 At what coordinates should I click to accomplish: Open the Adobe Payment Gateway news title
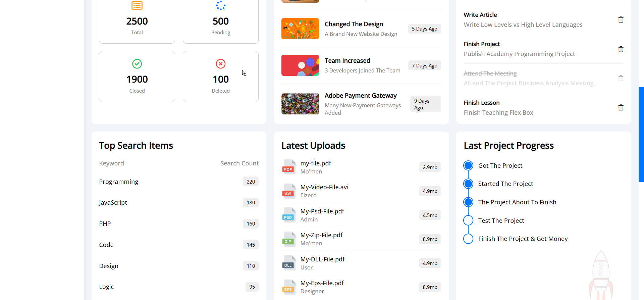click(x=361, y=96)
